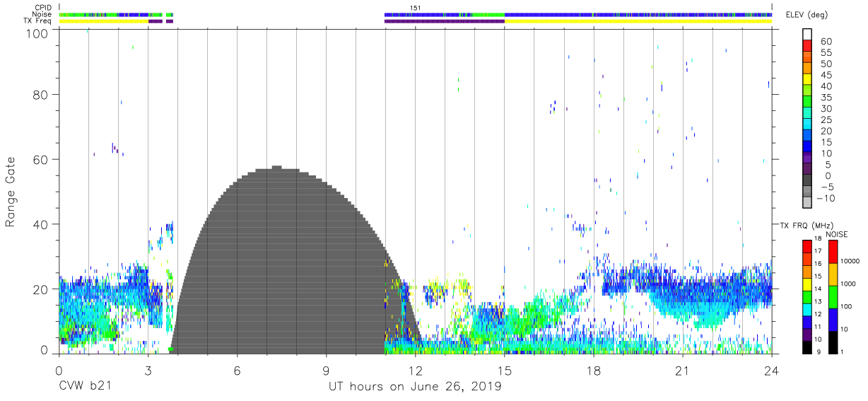
Task: Click the black 9–10 MHz TX FRQ swatch
Action: [x=807, y=347]
